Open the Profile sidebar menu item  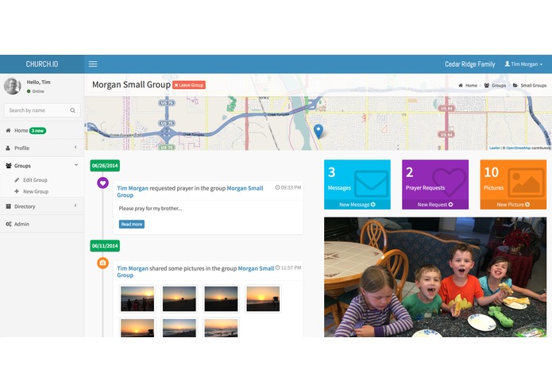coord(42,148)
